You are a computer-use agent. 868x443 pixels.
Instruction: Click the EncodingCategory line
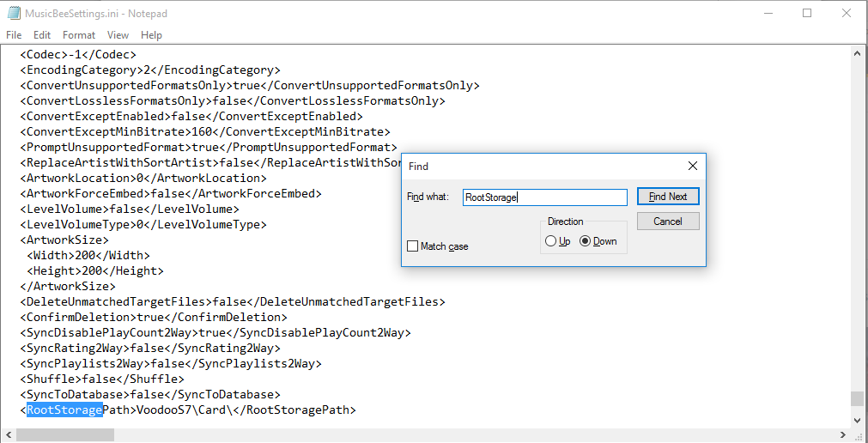pyautogui.click(x=150, y=70)
